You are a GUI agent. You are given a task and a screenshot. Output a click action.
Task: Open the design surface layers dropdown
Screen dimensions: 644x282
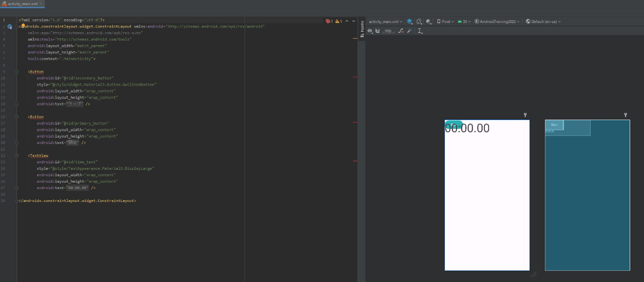coord(410,22)
